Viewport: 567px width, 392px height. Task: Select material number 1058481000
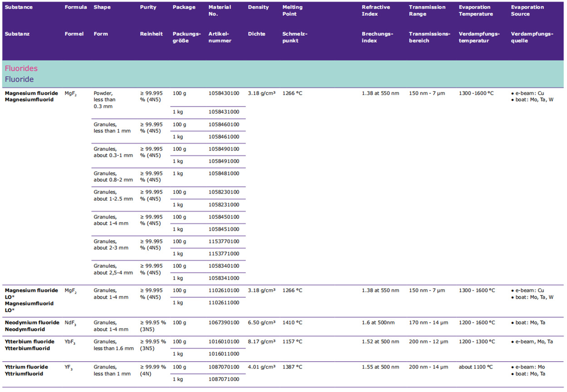click(224, 174)
